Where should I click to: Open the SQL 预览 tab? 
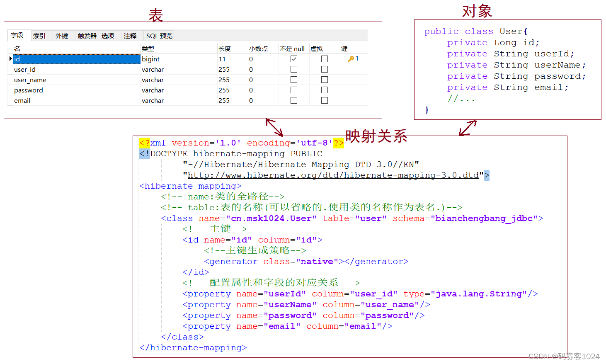(160, 36)
